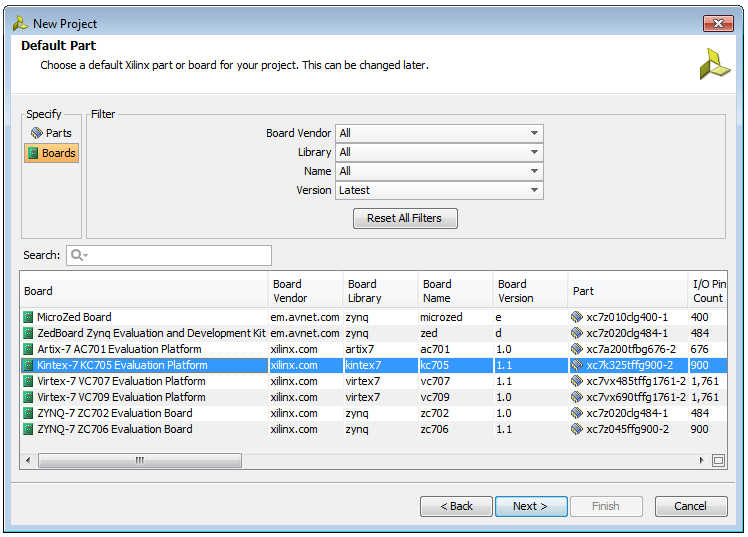748x537 pixels.
Task: Click the board icon for Virtex-7 VC707
Action: [29, 381]
